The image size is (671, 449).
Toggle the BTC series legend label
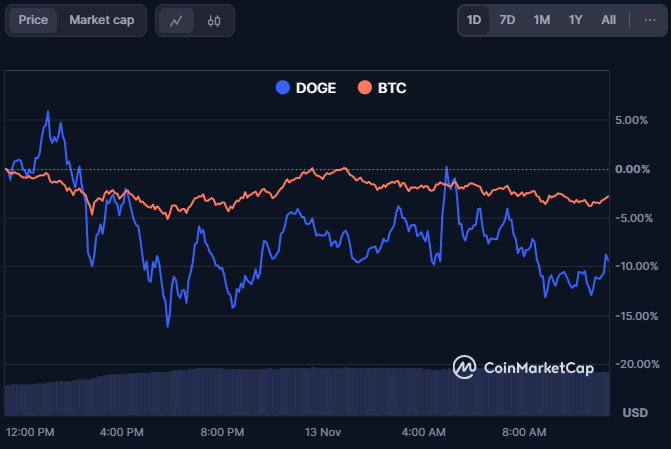point(392,88)
